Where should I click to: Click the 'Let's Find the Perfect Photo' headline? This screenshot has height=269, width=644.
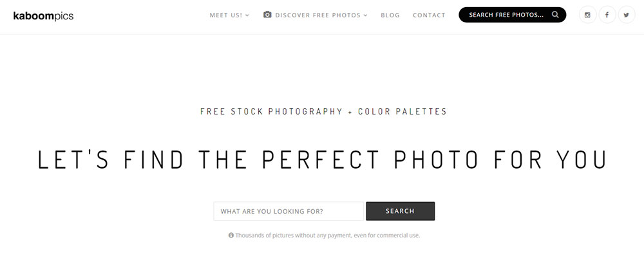tap(322, 160)
